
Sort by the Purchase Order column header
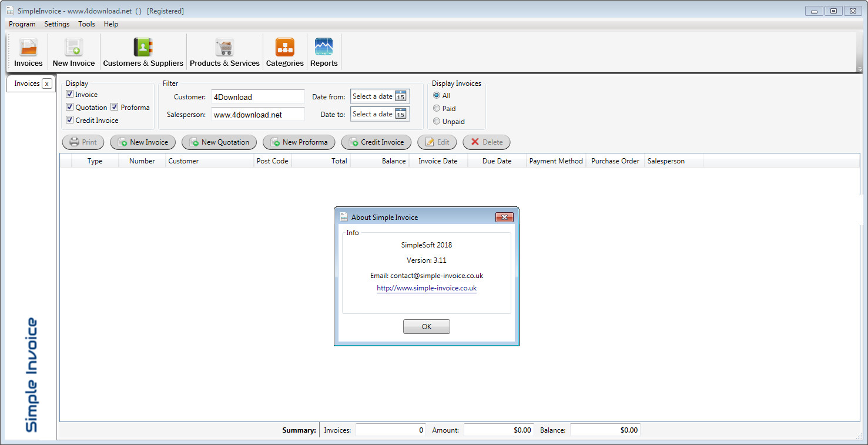pos(615,161)
